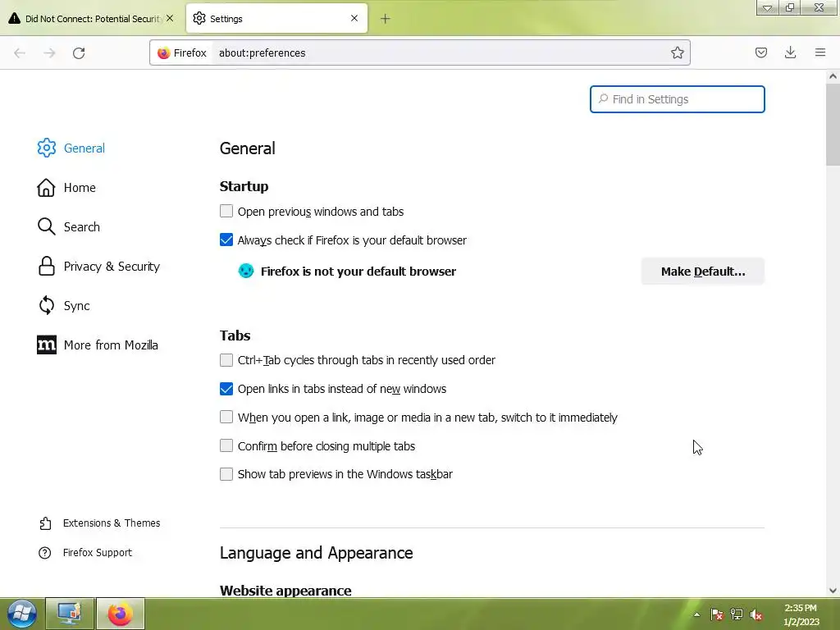Open Privacy & Security settings category
The image size is (840, 630).
coord(112,267)
